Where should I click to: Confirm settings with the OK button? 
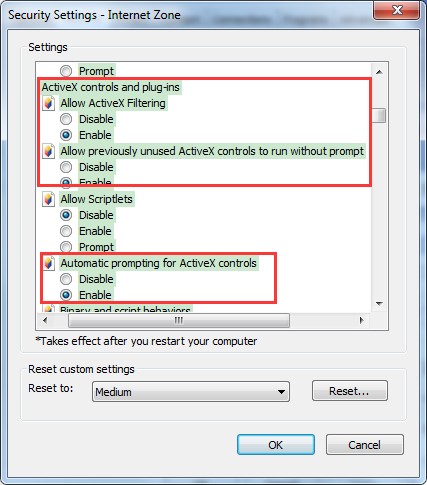pos(276,445)
